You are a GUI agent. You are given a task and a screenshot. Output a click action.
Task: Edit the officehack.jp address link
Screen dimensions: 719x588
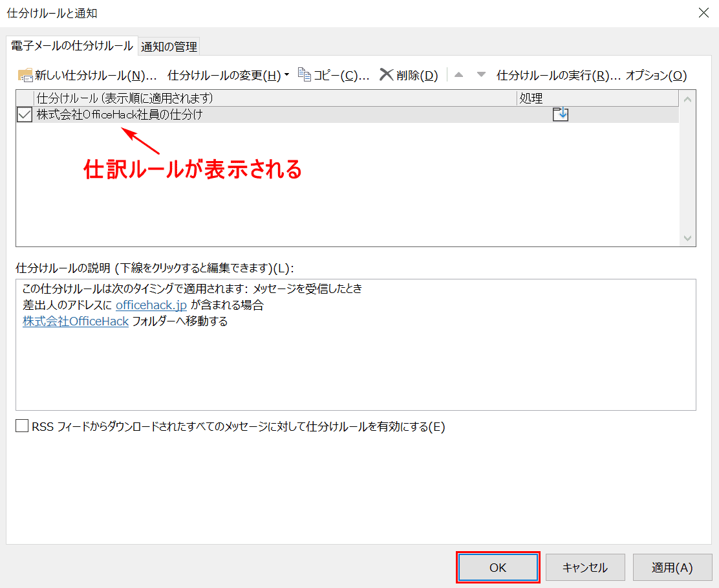pos(151,305)
